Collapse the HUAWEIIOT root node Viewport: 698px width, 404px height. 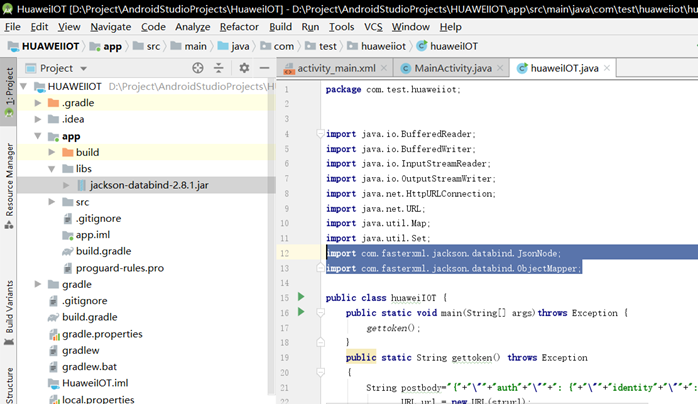pyautogui.click(x=24, y=86)
